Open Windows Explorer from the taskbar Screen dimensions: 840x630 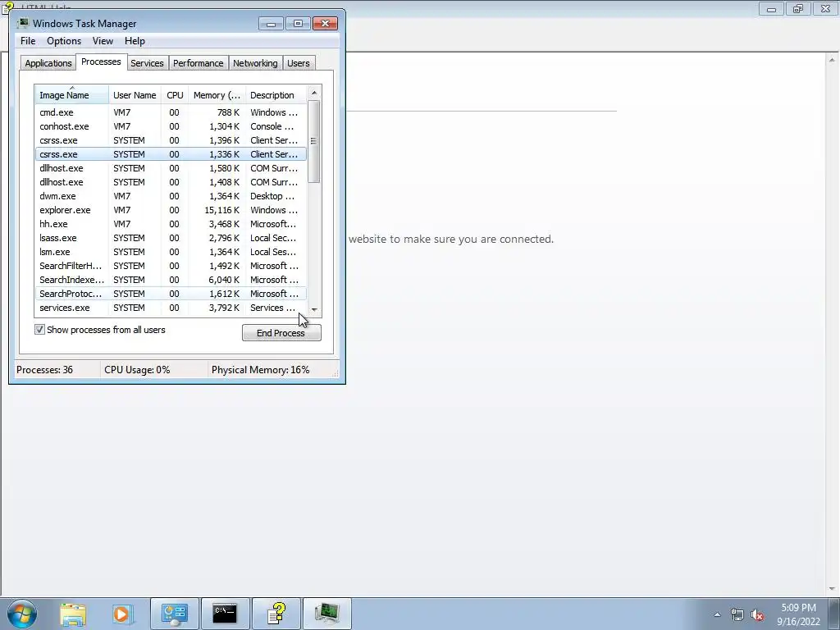coord(73,614)
